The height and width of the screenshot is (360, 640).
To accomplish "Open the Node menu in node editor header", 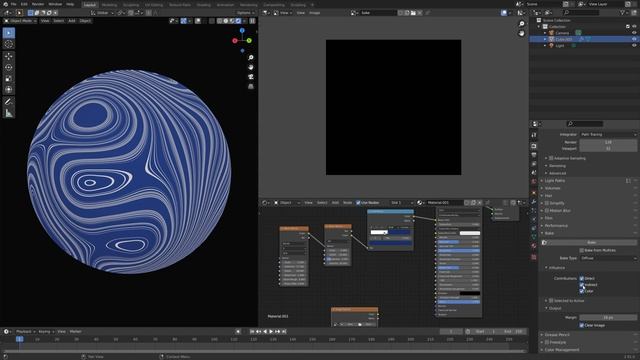I will pos(347,202).
